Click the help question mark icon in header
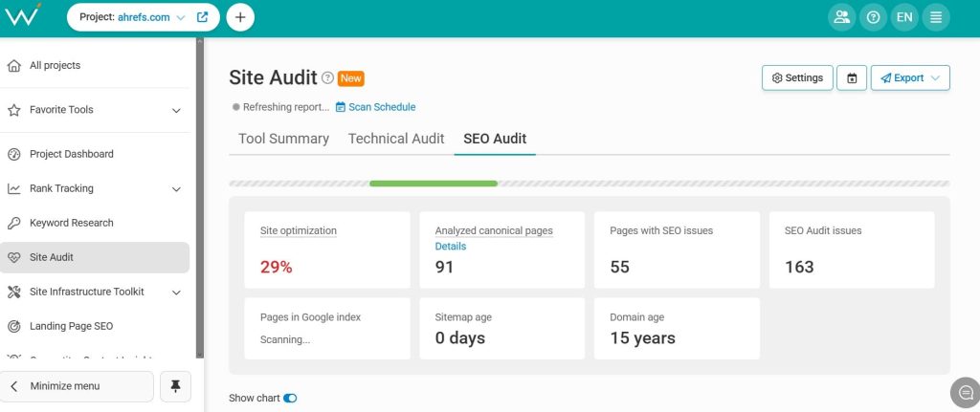The width and height of the screenshot is (980, 412). [872, 17]
